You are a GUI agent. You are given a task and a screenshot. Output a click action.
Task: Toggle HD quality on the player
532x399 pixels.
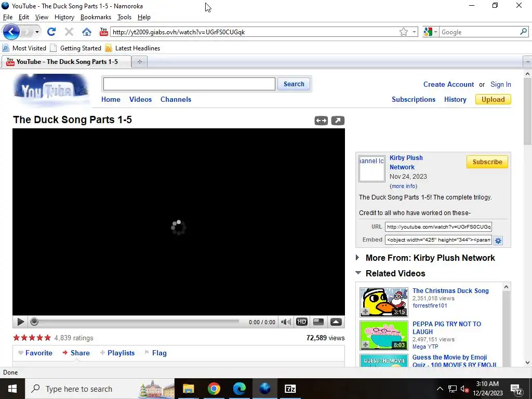click(302, 322)
